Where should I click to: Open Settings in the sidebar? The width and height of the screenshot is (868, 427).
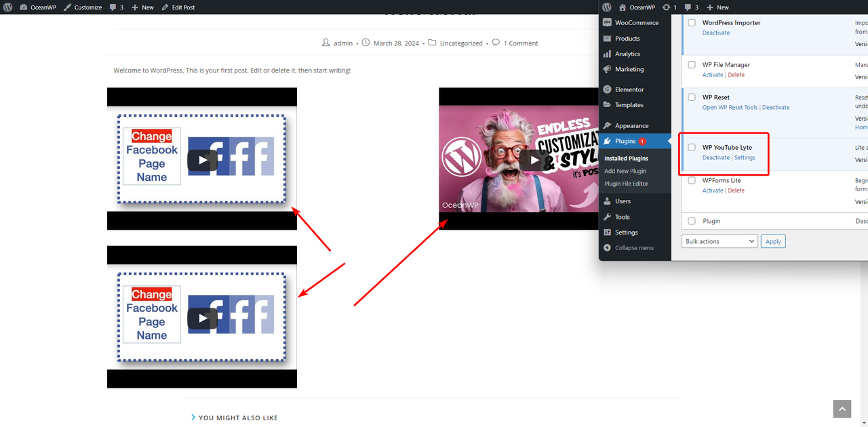(x=635, y=232)
